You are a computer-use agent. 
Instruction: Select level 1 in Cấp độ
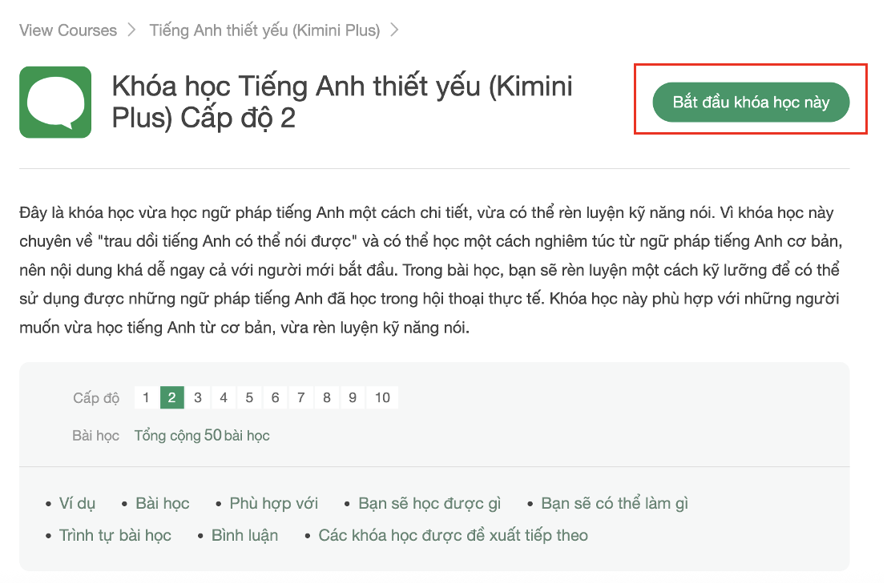pos(146,397)
